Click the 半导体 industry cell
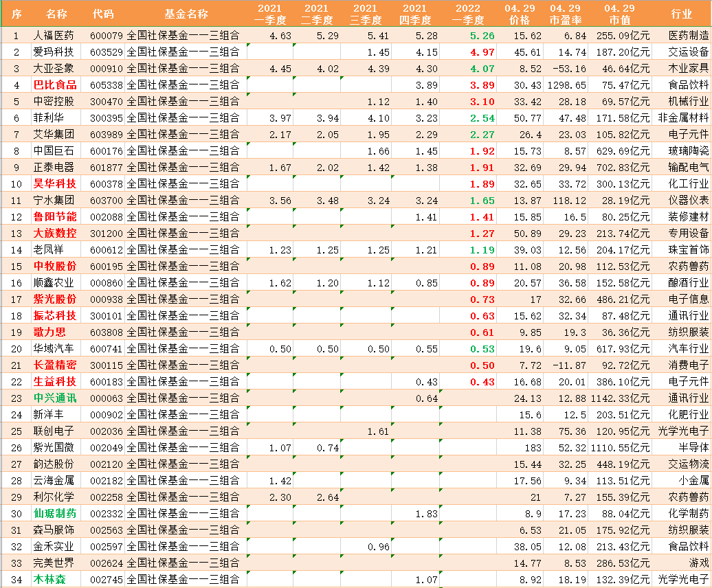The image size is (712, 588). [693, 447]
